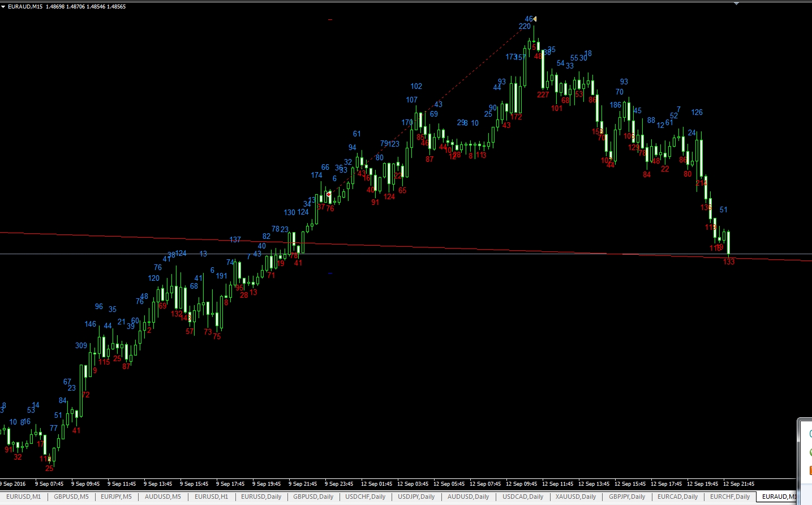Select the EURJPY,M5 chart tab

pyautogui.click(x=116, y=497)
